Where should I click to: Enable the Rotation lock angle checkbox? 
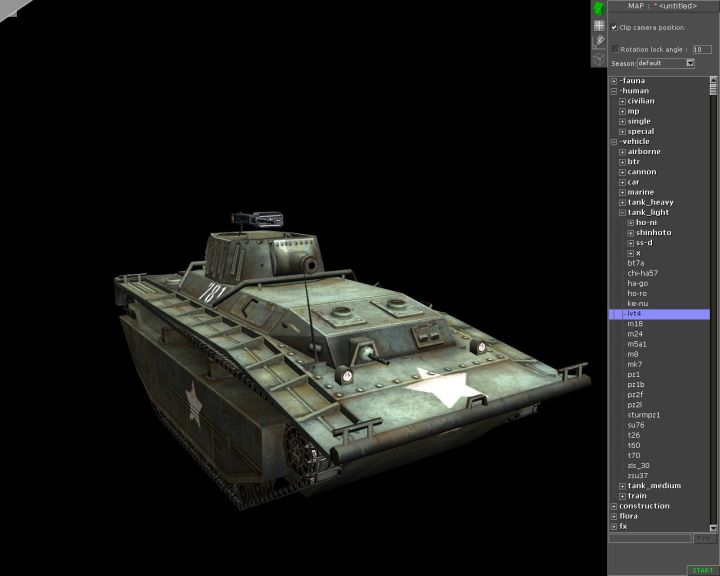click(x=615, y=48)
